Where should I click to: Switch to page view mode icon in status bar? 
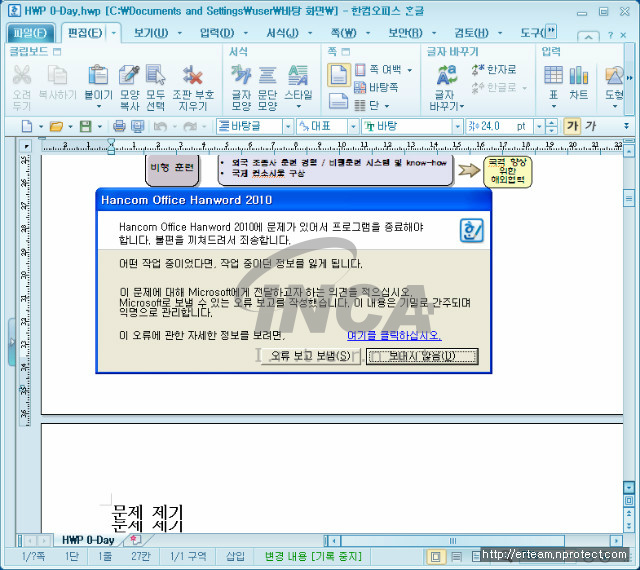click(436, 556)
